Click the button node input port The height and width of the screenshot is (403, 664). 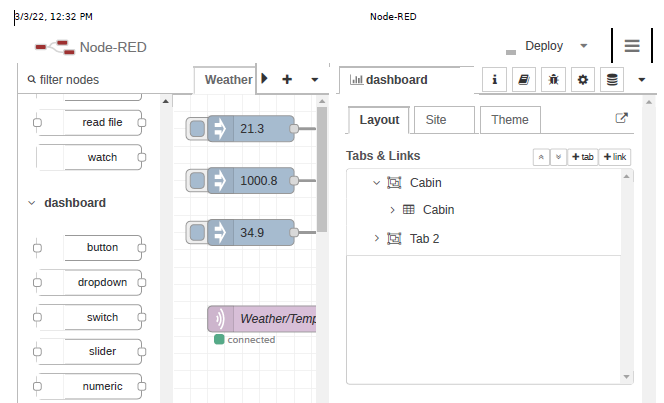37,248
